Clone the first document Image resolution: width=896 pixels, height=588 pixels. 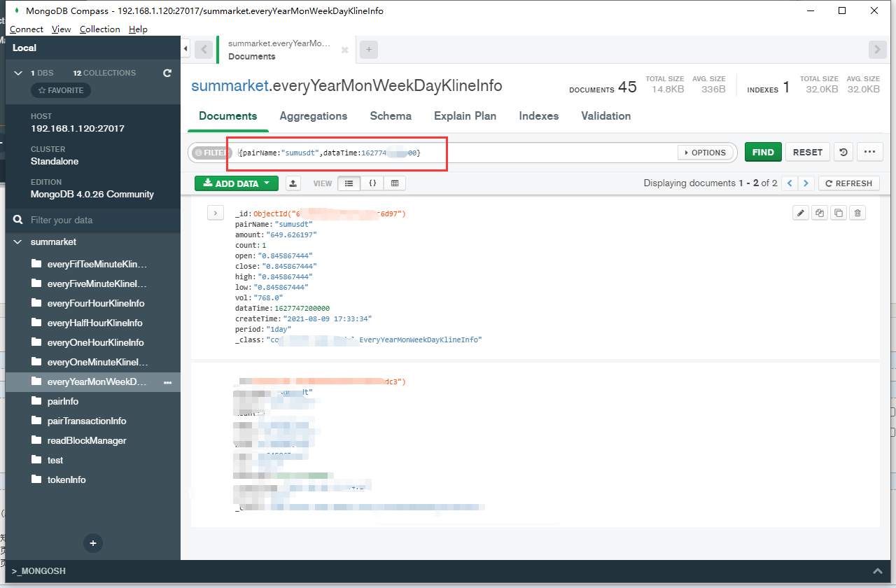[839, 213]
